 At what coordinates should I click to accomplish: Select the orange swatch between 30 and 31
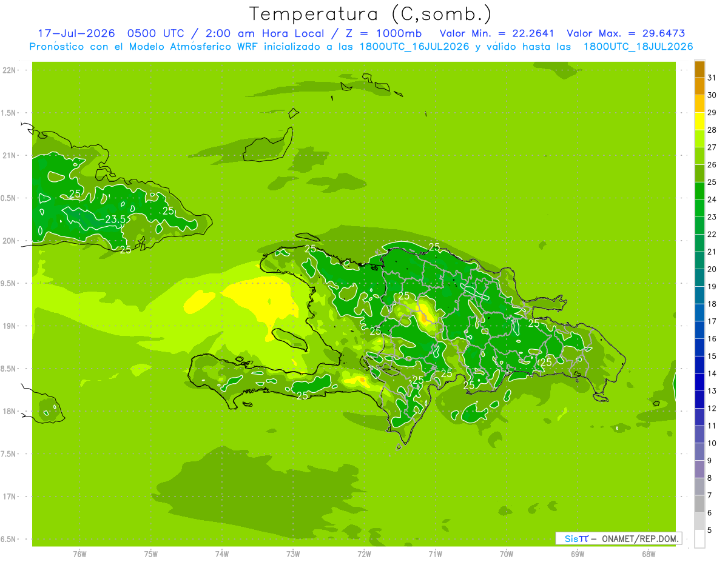(x=699, y=86)
